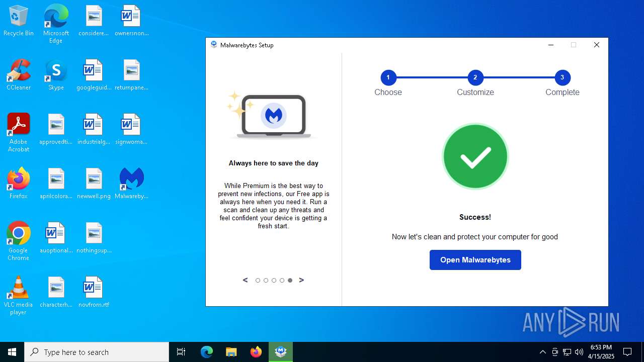The height and width of the screenshot is (362, 644).
Task: Minimize the Malwarebytes Setup window
Action: [551, 45]
